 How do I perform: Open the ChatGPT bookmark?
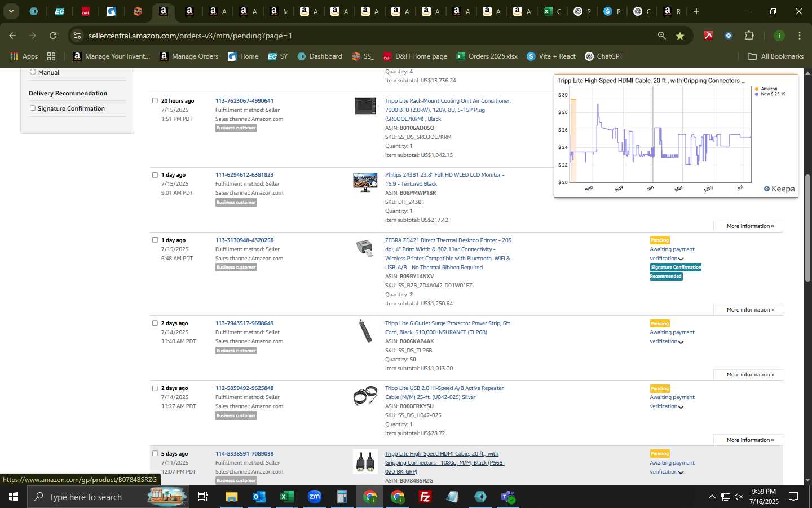click(603, 56)
